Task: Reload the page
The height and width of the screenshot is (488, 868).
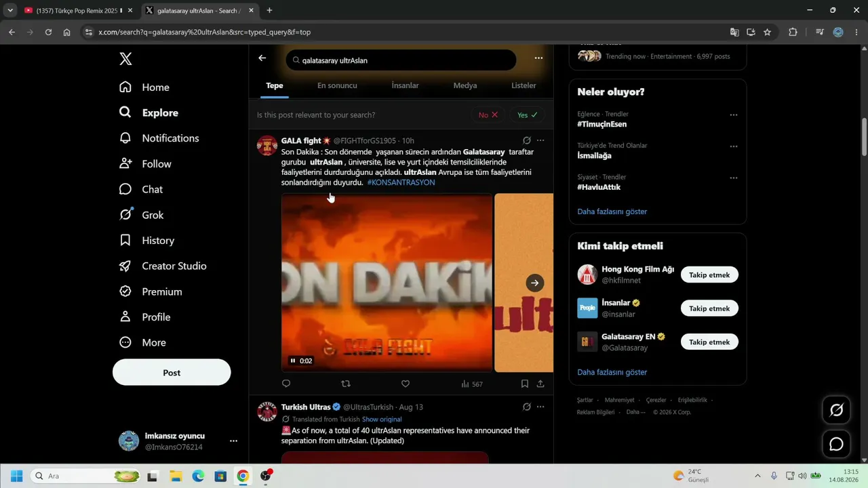Action: point(48,32)
